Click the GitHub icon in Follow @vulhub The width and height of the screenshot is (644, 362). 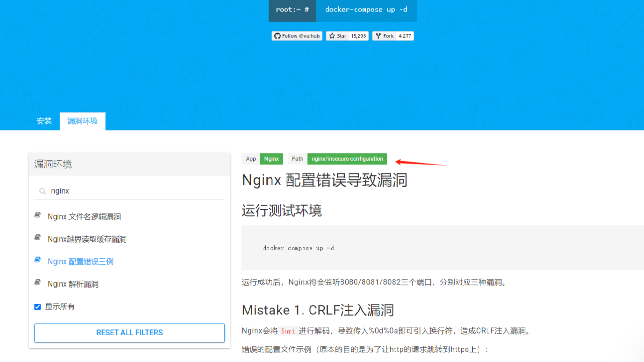(277, 36)
